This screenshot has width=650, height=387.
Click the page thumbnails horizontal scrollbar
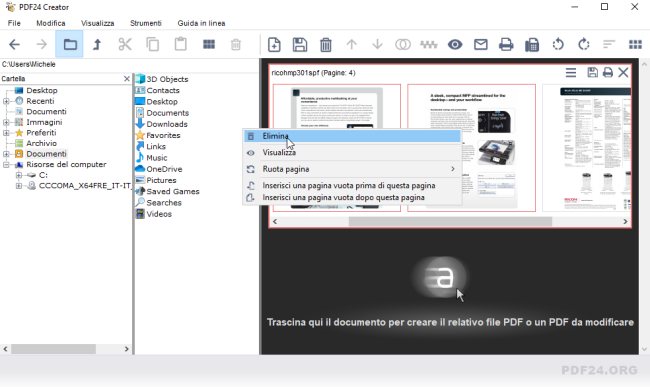coord(450,222)
